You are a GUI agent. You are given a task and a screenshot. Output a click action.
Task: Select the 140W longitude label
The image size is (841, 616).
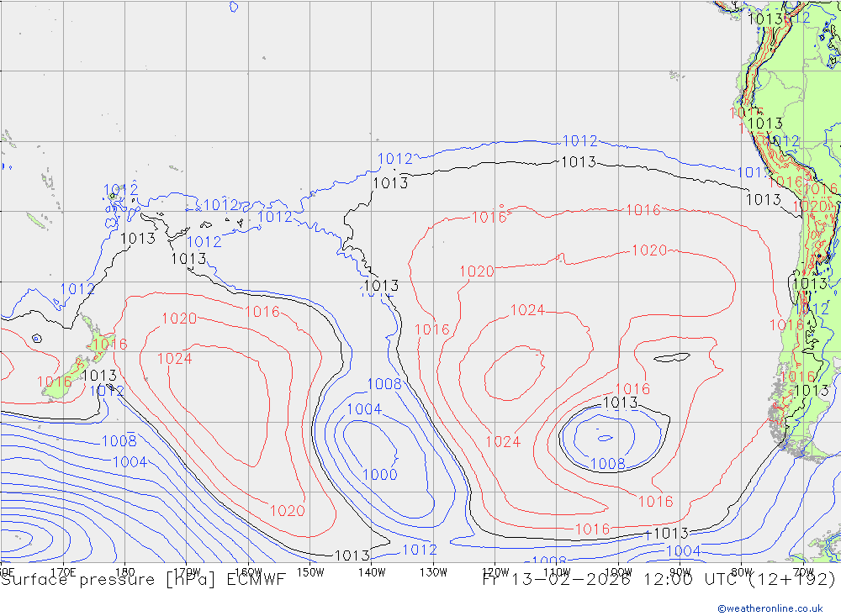[372, 571]
